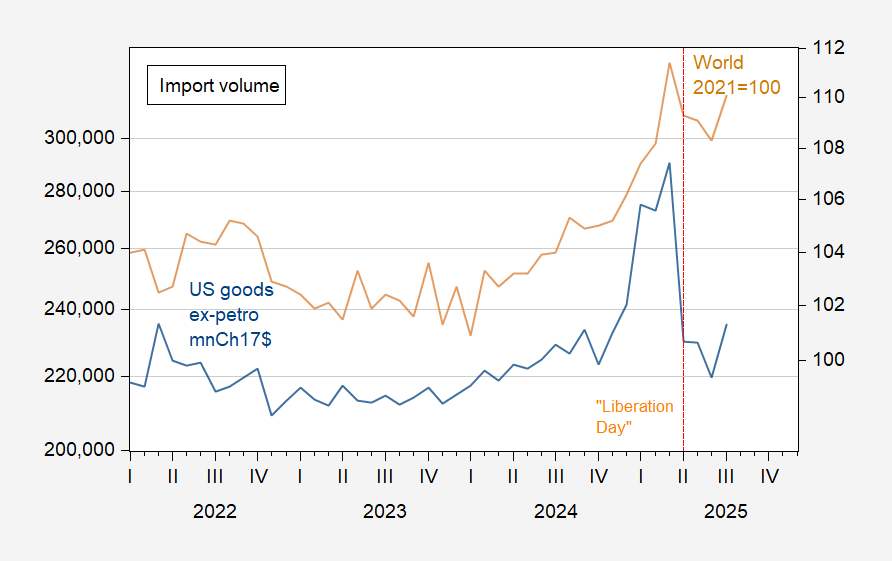Click the 2025 year label on x-axis
892x561 pixels.
click(x=725, y=512)
